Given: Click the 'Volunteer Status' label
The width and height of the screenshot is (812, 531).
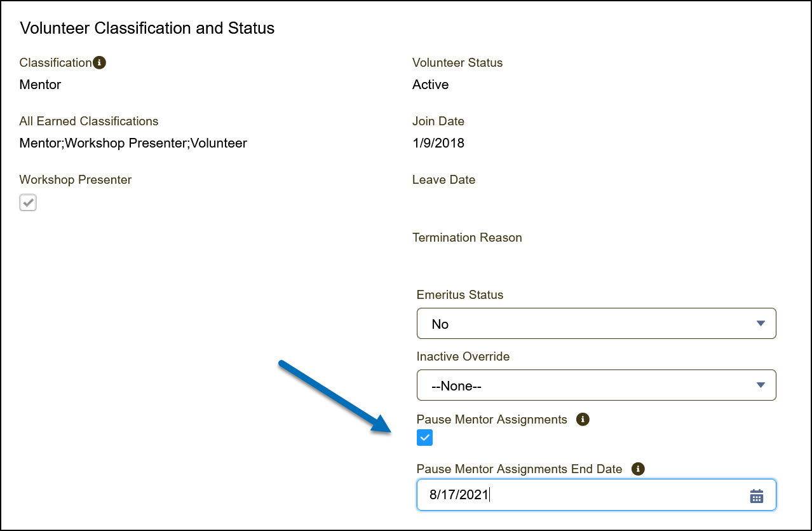Looking at the screenshot, I should (x=457, y=62).
